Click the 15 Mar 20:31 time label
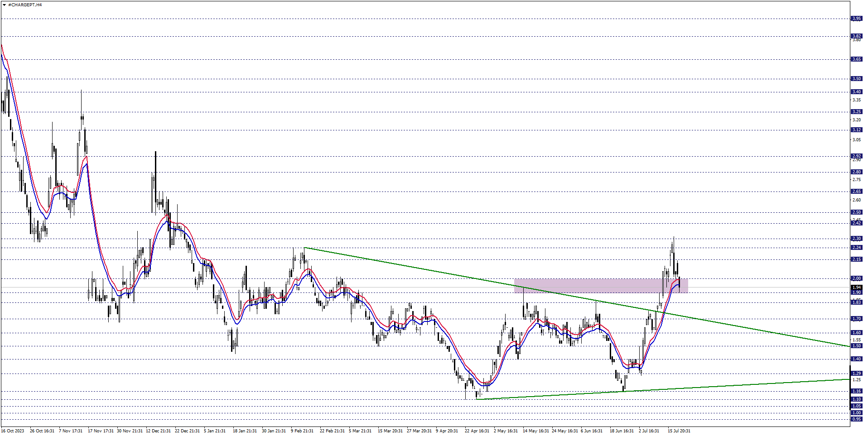This screenshot has width=868, height=436. (x=390, y=431)
